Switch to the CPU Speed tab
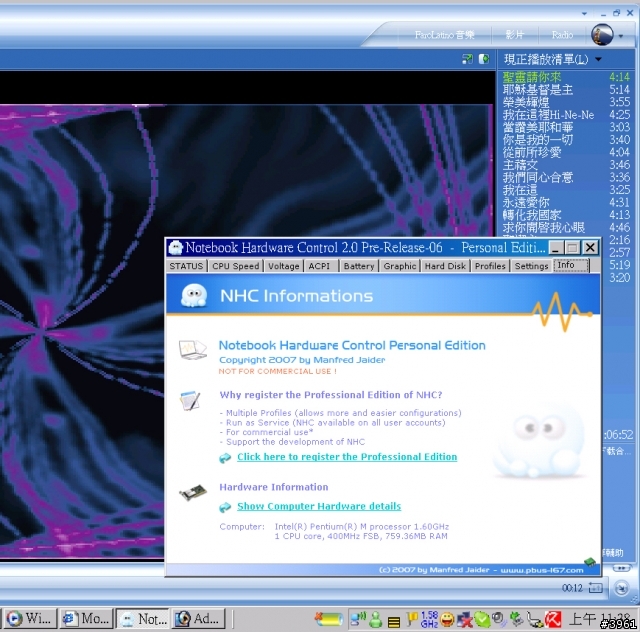This screenshot has width=640, height=632. pos(236,266)
